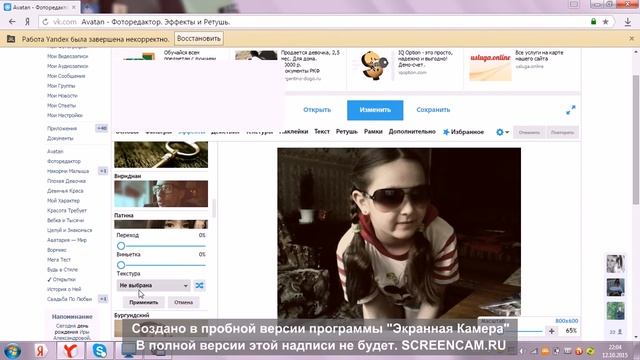Click the green secure lock icon

point(593,22)
